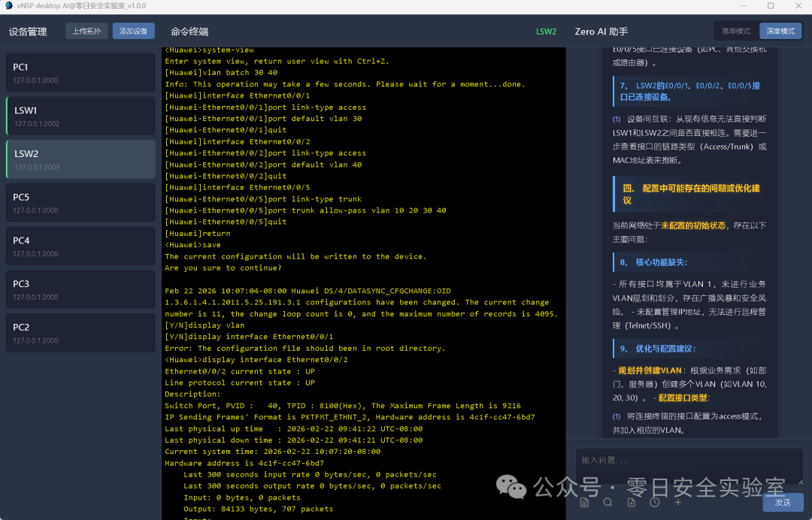Select the LSW2 device entry
Viewport: 812px width, 520px height.
[80, 159]
